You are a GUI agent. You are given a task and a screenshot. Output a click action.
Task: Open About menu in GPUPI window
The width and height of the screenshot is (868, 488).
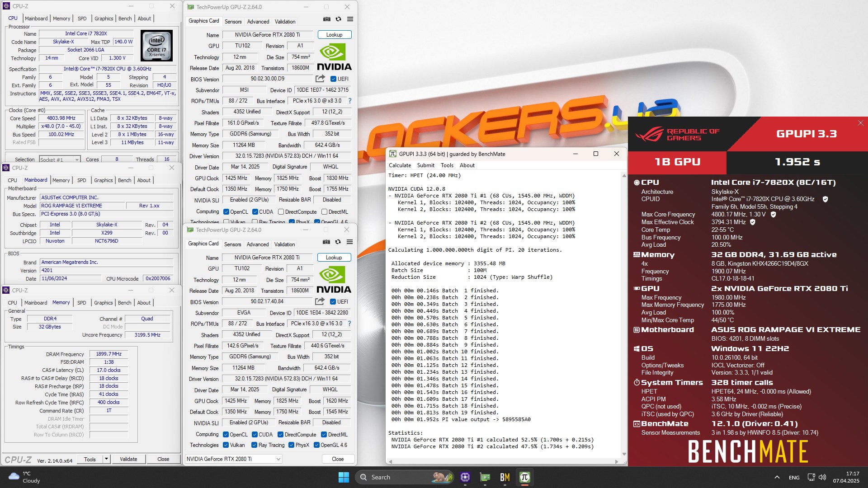467,165
